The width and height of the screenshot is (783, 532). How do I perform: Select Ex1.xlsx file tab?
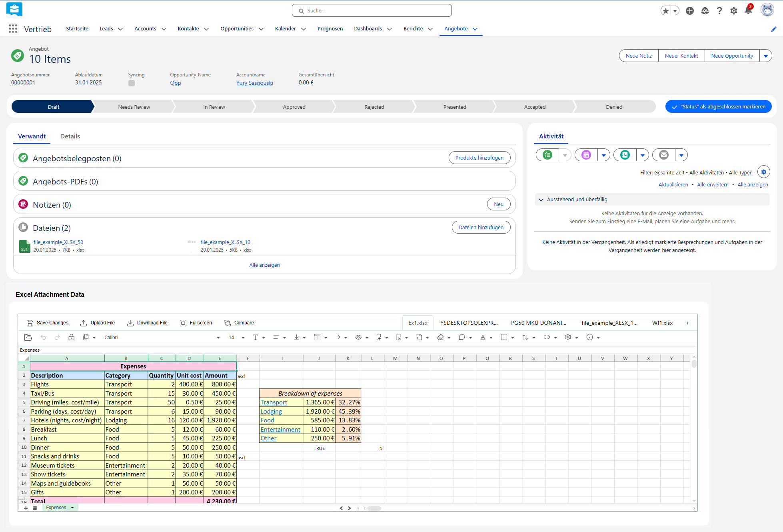(418, 323)
